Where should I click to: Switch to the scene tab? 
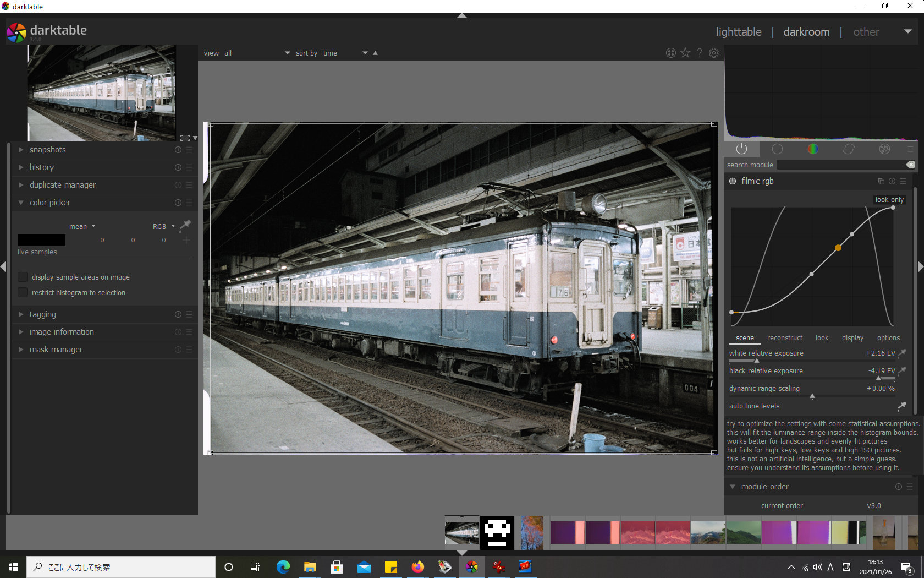coord(745,338)
